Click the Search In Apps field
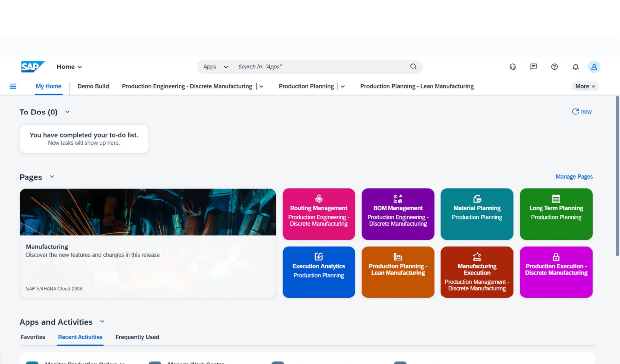 [x=318, y=67]
